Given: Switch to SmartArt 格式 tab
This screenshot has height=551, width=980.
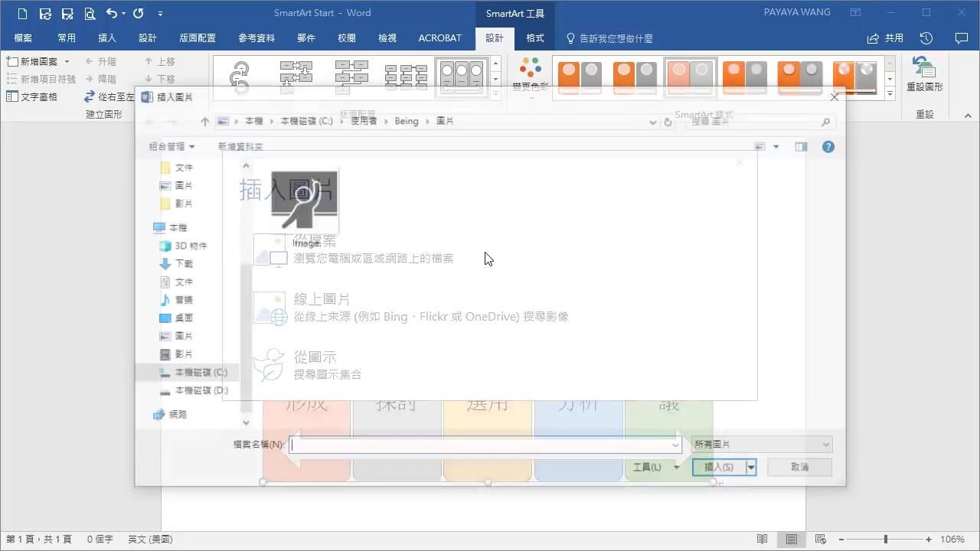Looking at the screenshot, I should tap(535, 37).
